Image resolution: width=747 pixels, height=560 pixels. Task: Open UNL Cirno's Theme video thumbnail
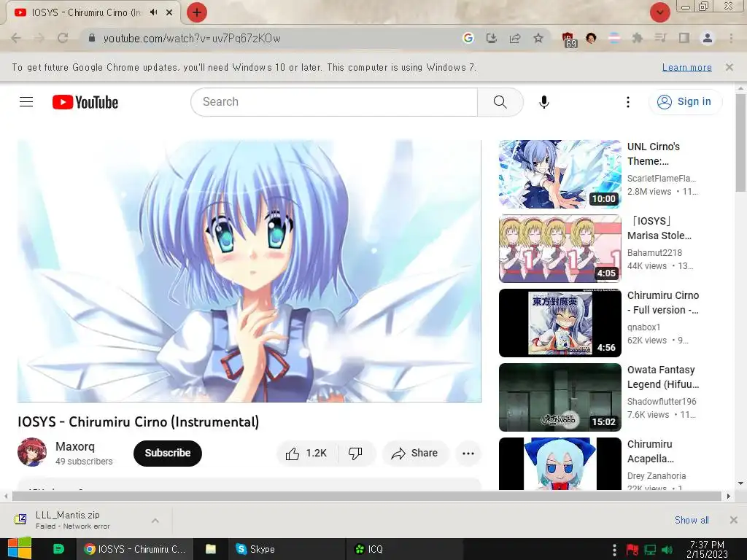[x=560, y=174]
